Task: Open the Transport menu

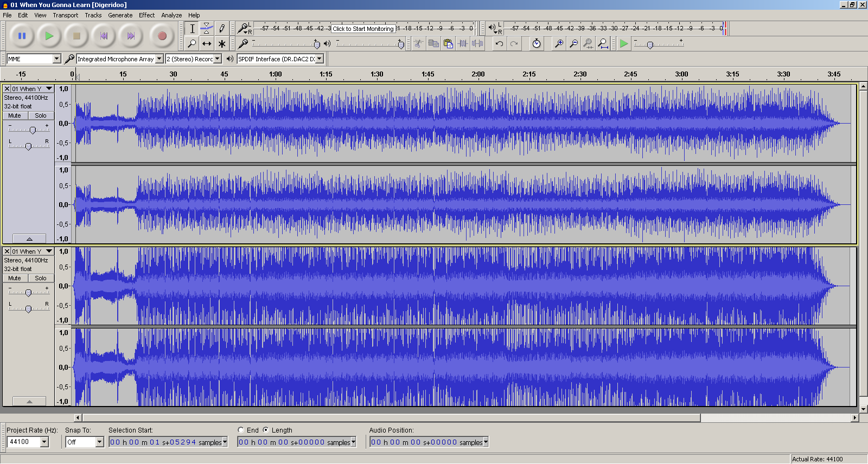Action: (66, 15)
